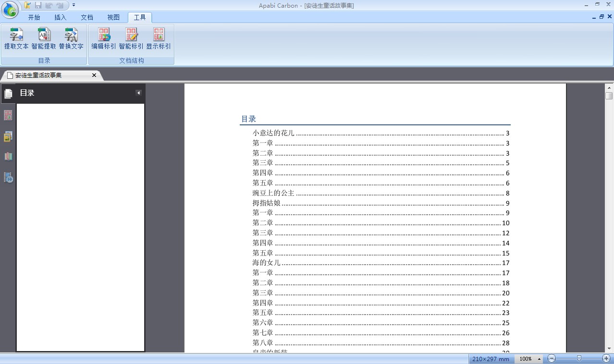Image resolution: width=614 pixels, height=364 pixels.
Task: Click the zoom out minus button
Action: pyautogui.click(x=552, y=359)
